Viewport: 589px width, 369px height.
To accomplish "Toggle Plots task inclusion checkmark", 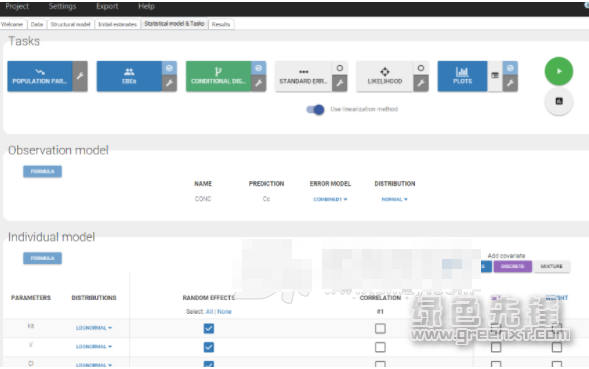I will pyautogui.click(x=510, y=68).
